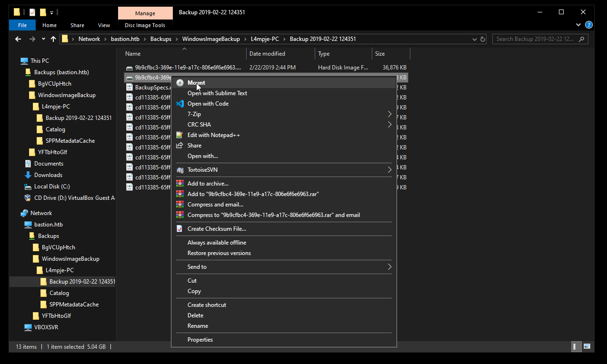Click the Notepad++ icon in context menu
This screenshot has width=607, height=364.
pyautogui.click(x=180, y=135)
